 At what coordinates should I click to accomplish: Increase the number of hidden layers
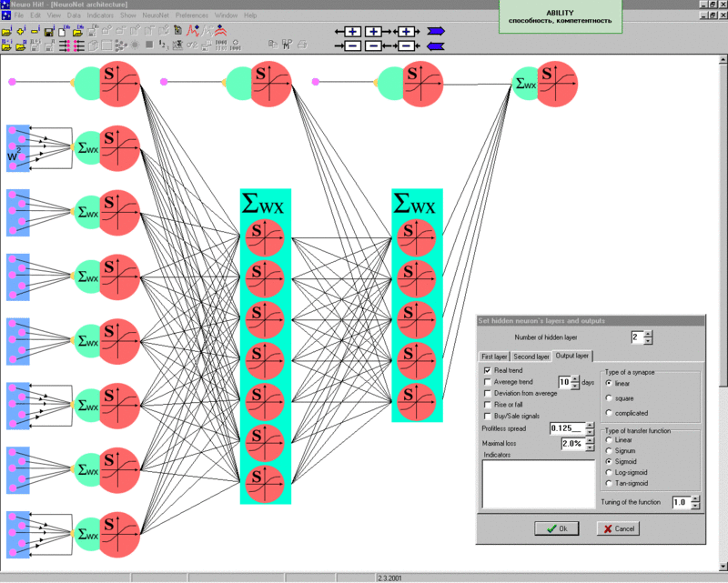pyautogui.click(x=648, y=334)
